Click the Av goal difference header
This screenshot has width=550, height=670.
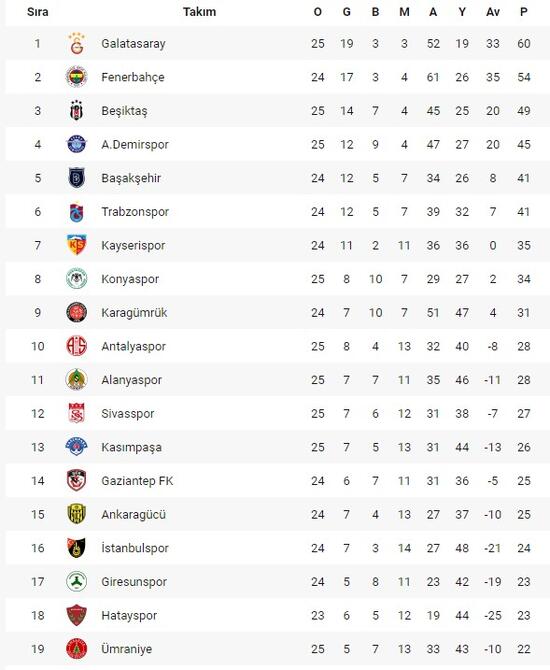[493, 12]
